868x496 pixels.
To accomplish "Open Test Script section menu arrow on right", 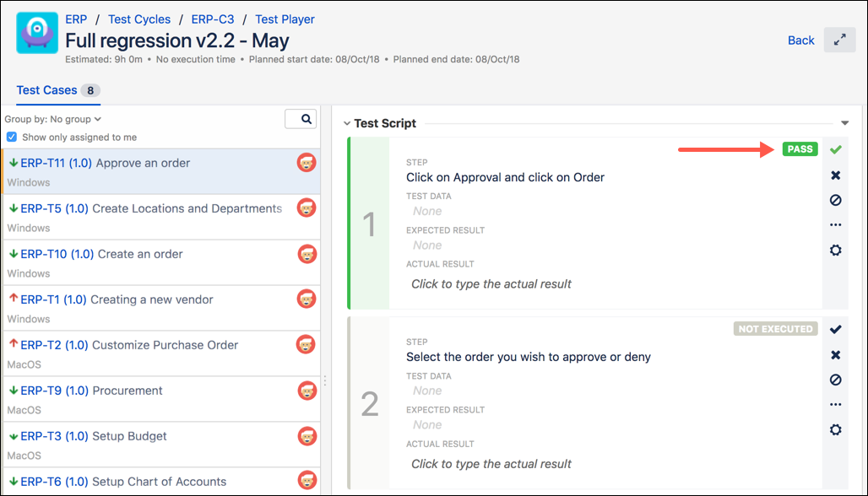I will click(844, 124).
